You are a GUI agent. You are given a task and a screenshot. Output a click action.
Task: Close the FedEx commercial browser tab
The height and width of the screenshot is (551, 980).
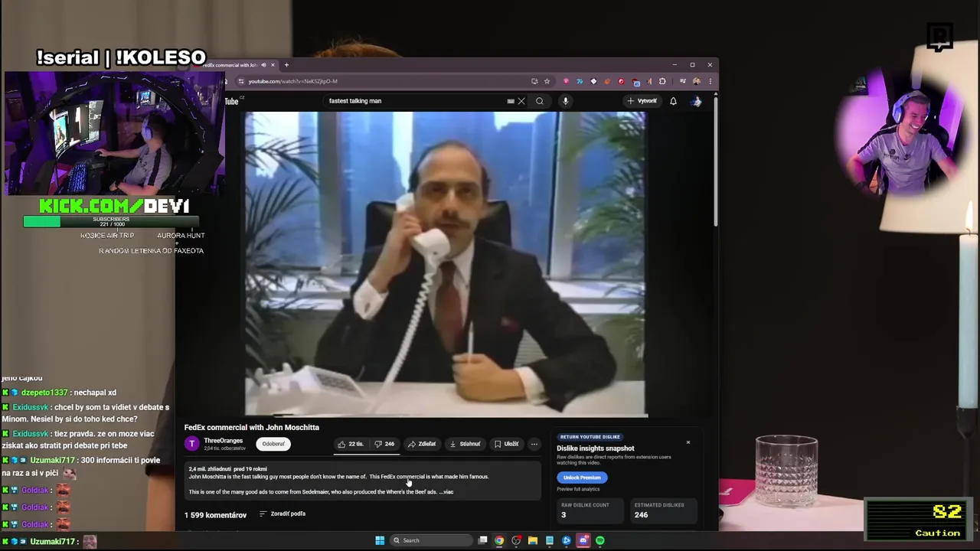coord(273,65)
